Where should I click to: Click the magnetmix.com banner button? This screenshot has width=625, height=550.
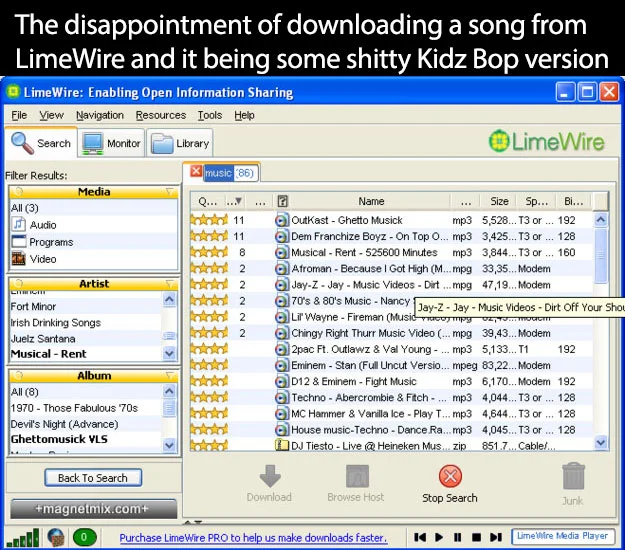93,509
